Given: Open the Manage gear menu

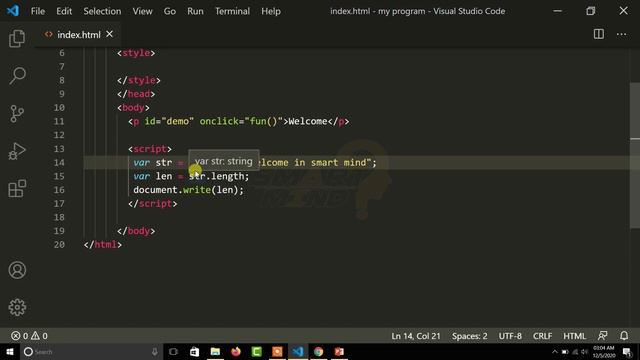Looking at the screenshot, I should pyautogui.click(x=17, y=307).
